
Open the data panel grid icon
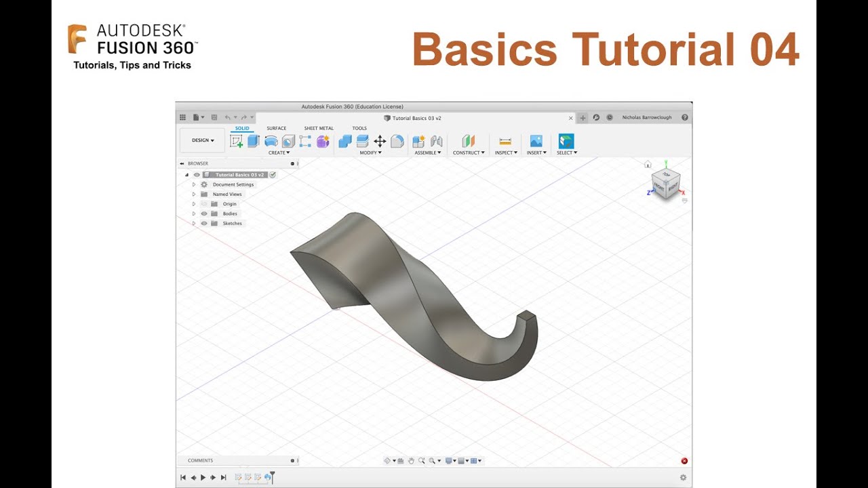click(x=182, y=117)
